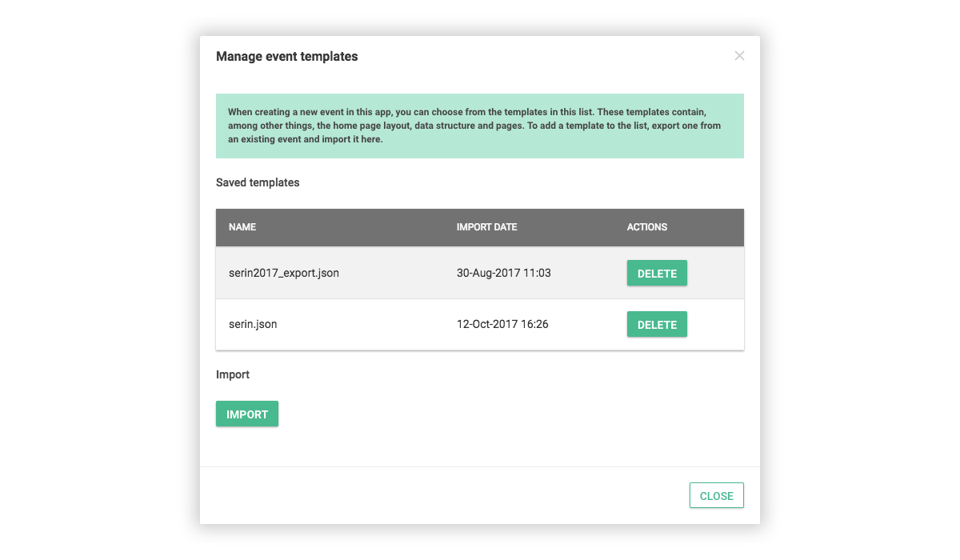Click the green Import button

[x=247, y=414]
